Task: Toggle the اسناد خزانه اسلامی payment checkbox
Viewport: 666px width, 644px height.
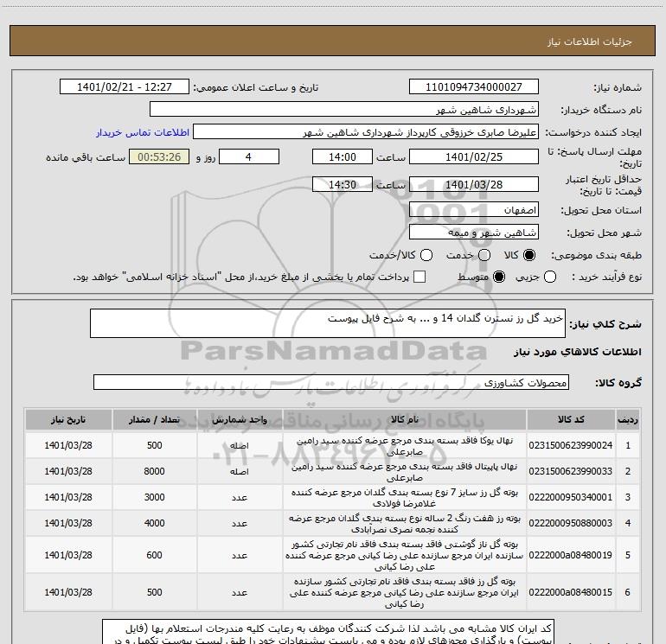Action: [x=419, y=277]
